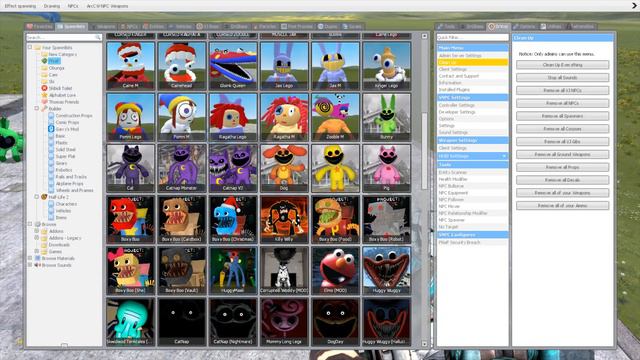Image resolution: width=640 pixels, height=360 pixels.
Task: Focus the spawnlist Search field
Action: point(64,37)
